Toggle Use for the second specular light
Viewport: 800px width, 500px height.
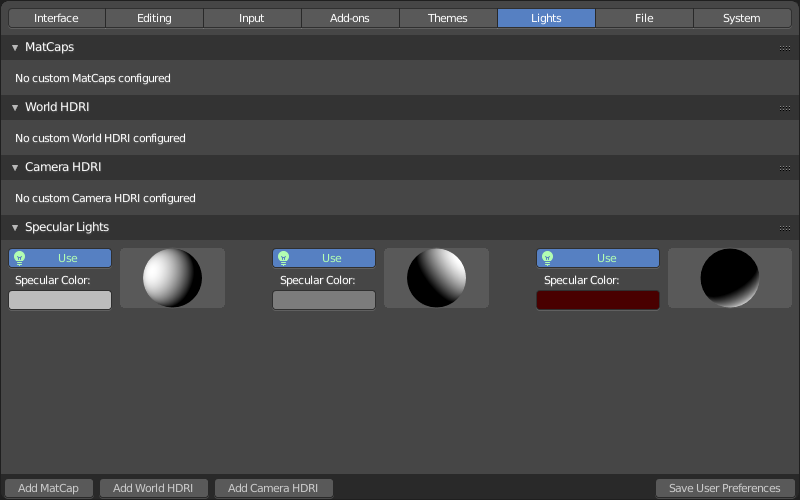tap(324, 258)
